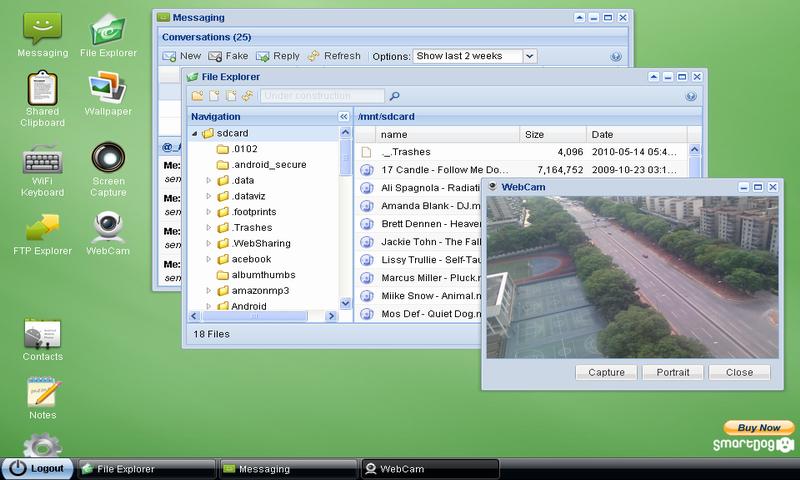Click the File Explorer search magnifier icon
Viewport: 800px width, 480px height.
(395, 96)
